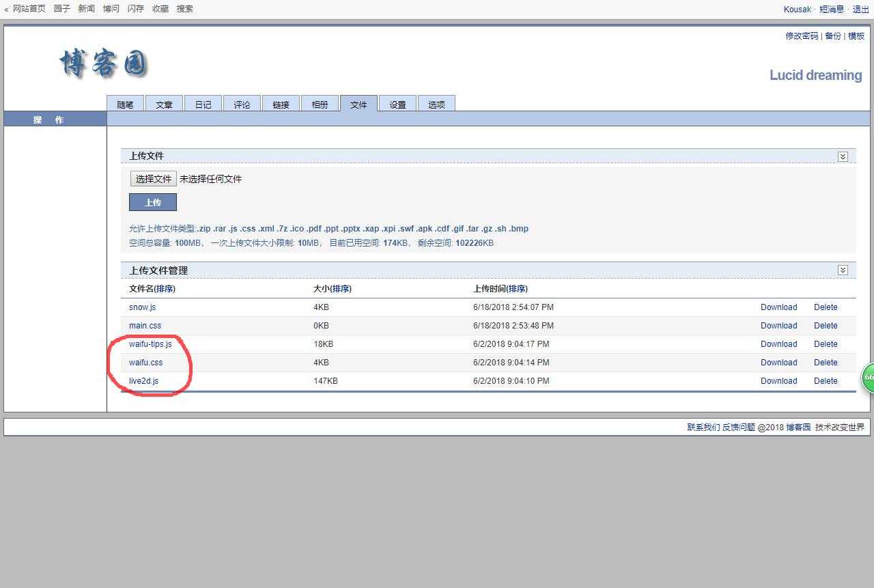Download waifu-tips.js
874x588 pixels.
[x=778, y=344]
